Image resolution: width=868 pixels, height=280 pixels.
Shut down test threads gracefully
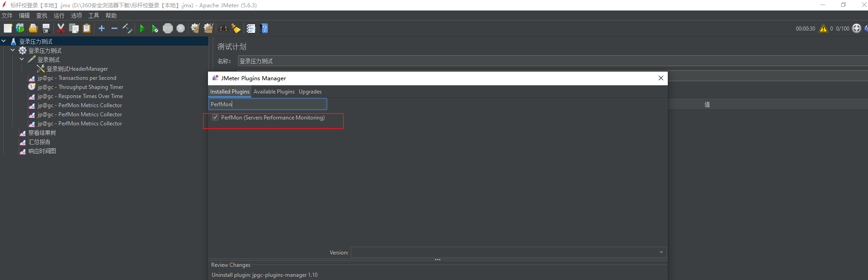coord(181,28)
